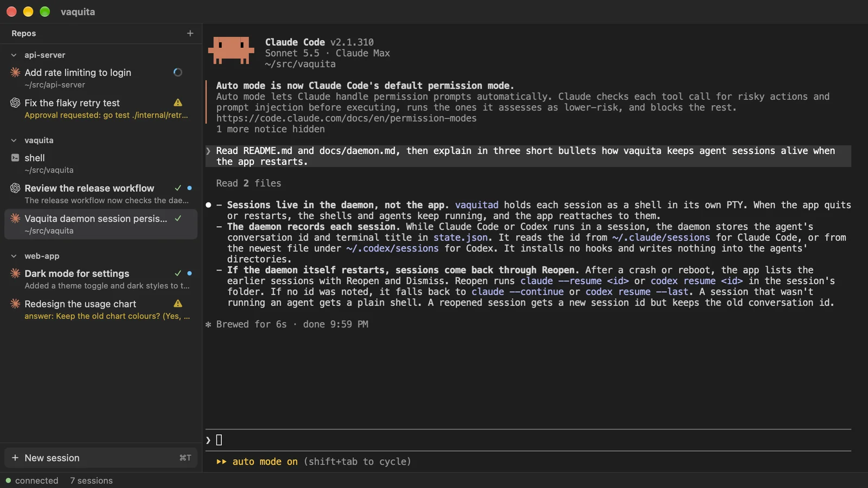Click the Codex icon beside Fix the flaky retry test
The width and height of the screenshot is (868, 488).
[x=15, y=103]
